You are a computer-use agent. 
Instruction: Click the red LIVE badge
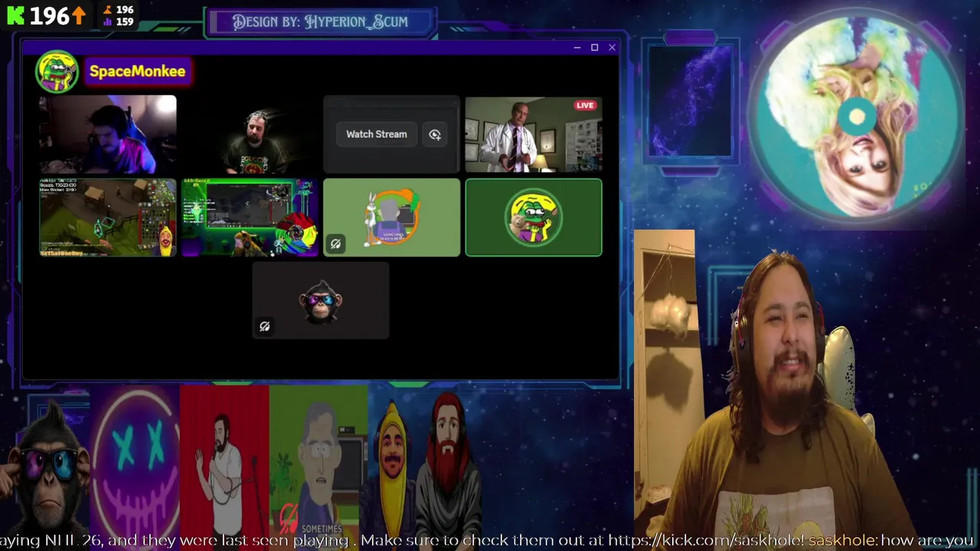point(585,106)
